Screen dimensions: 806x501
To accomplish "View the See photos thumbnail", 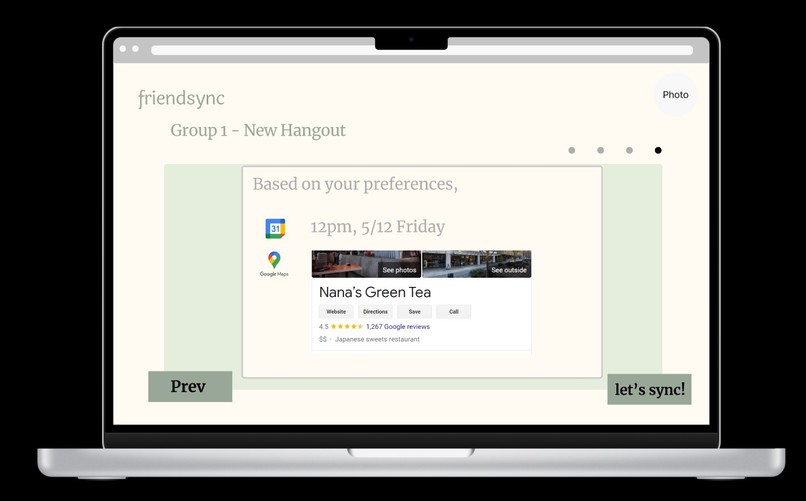I will (366, 264).
